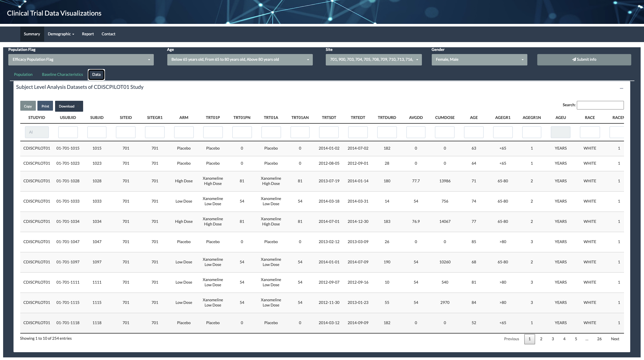Click inside the Search box
The image size is (644, 360).
point(600,105)
